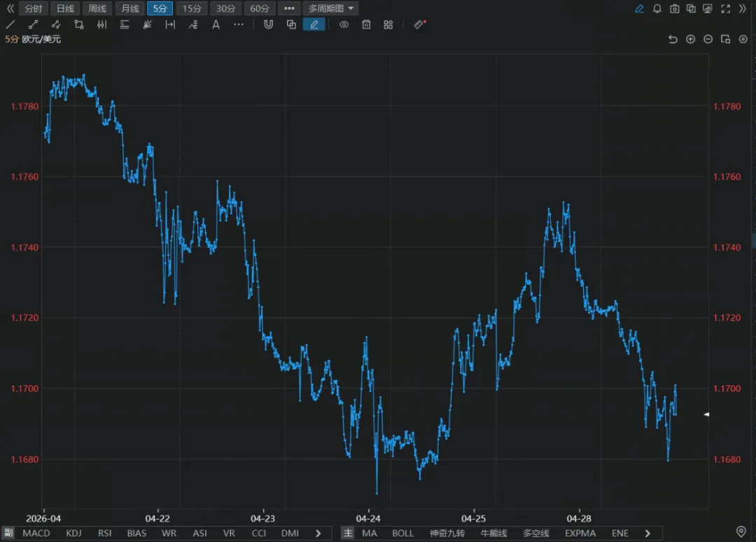Select the KDJ indicator
The image size is (756, 542).
pyautogui.click(x=73, y=534)
